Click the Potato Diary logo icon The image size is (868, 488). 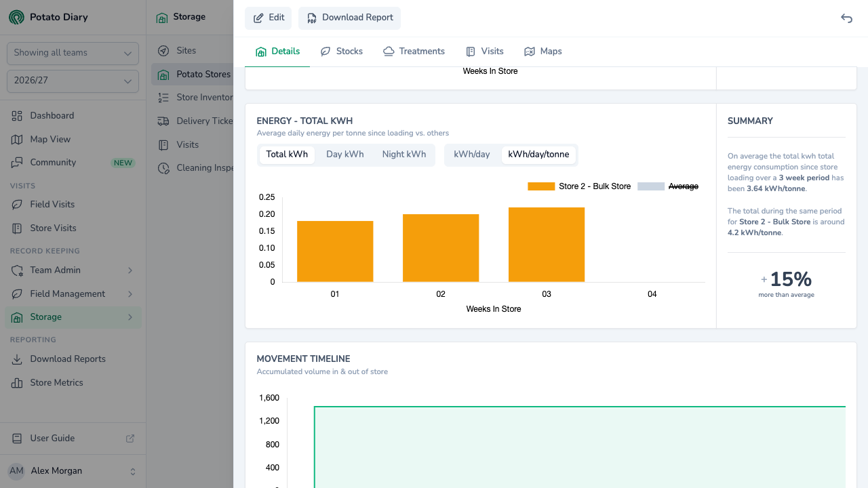16,17
